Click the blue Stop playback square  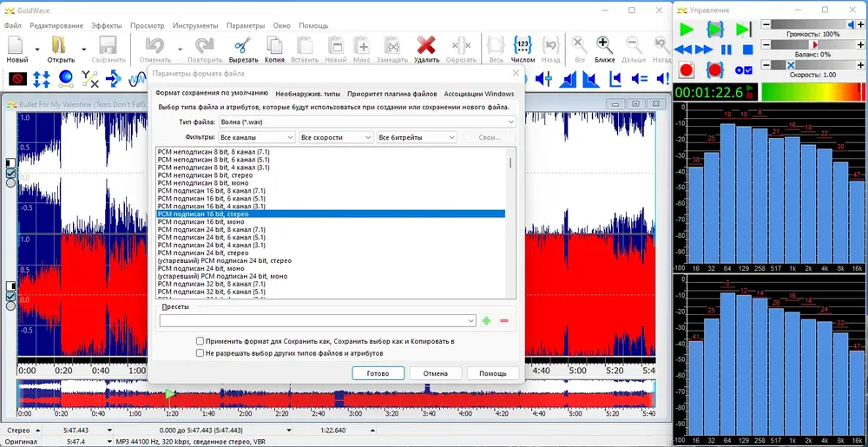pos(747,49)
